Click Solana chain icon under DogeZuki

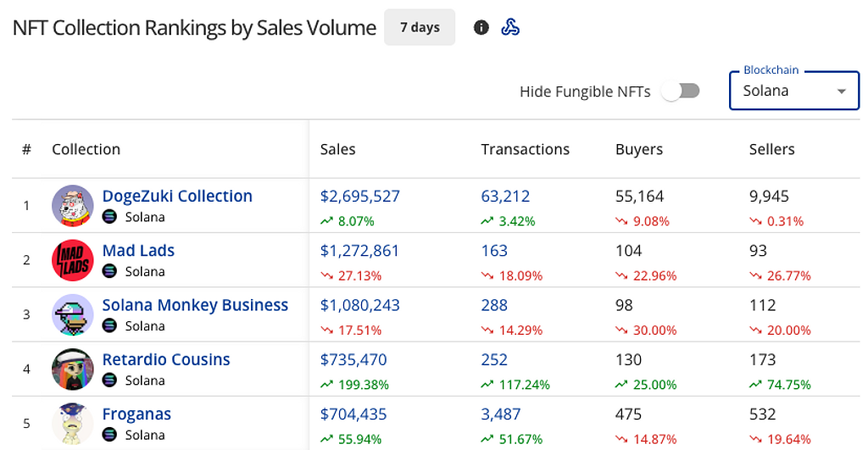click(109, 217)
